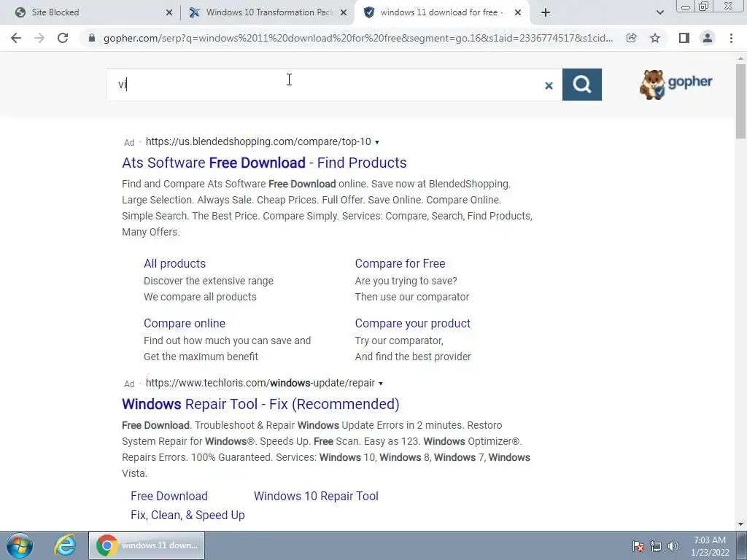Close Windows 10 Transformation Pack tab
This screenshot has height=560, width=747.
click(x=344, y=12)
